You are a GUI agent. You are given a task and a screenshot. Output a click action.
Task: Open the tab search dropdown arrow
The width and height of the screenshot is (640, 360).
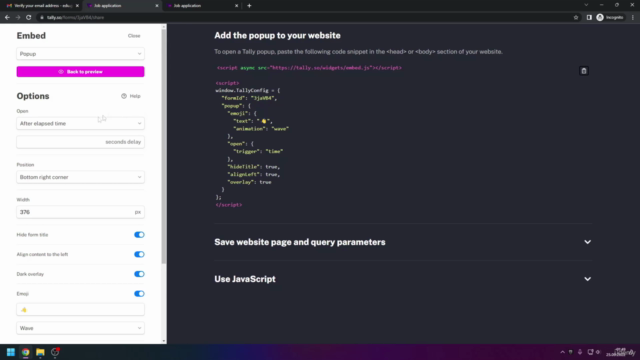click(x=586, y=5)
